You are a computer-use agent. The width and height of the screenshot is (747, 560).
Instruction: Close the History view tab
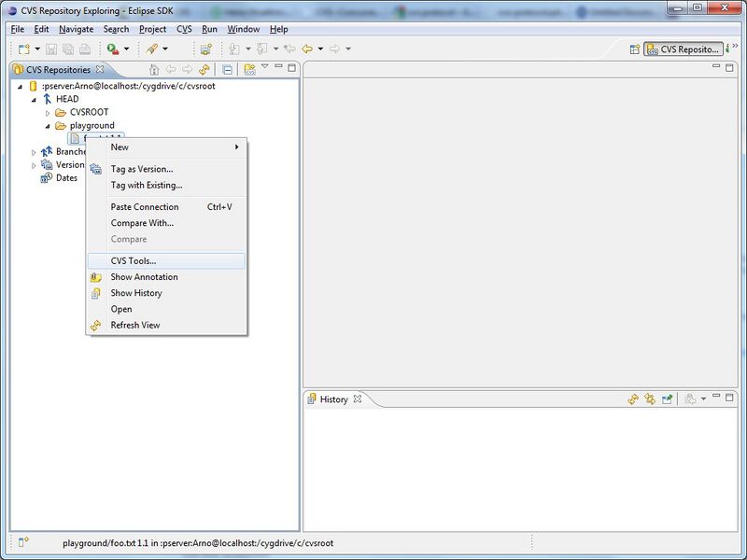point(358,399)
